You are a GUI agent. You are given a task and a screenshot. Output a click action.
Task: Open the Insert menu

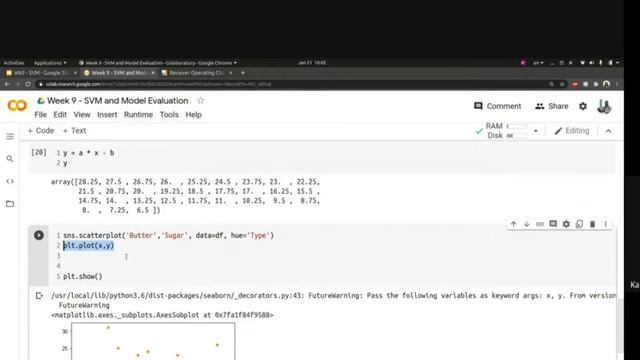(x=107, y=115)
